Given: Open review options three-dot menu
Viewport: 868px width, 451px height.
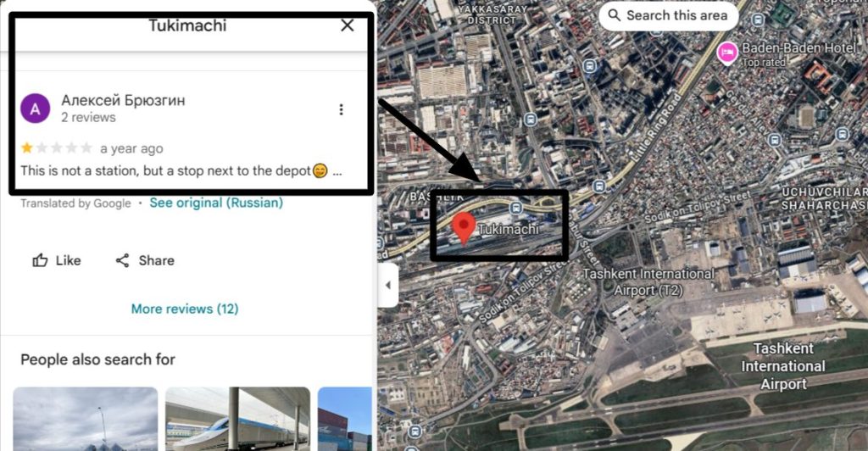Looking at the screenshot, I should 341,109.
